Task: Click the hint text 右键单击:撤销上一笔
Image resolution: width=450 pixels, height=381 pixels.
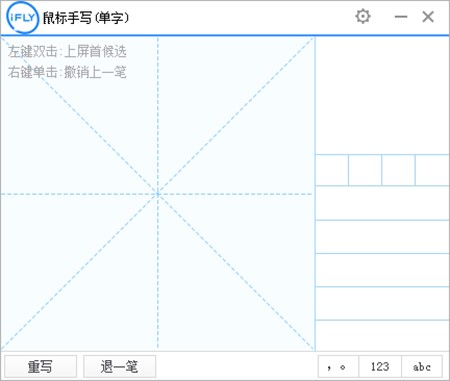Action: [x=67, y=72]
